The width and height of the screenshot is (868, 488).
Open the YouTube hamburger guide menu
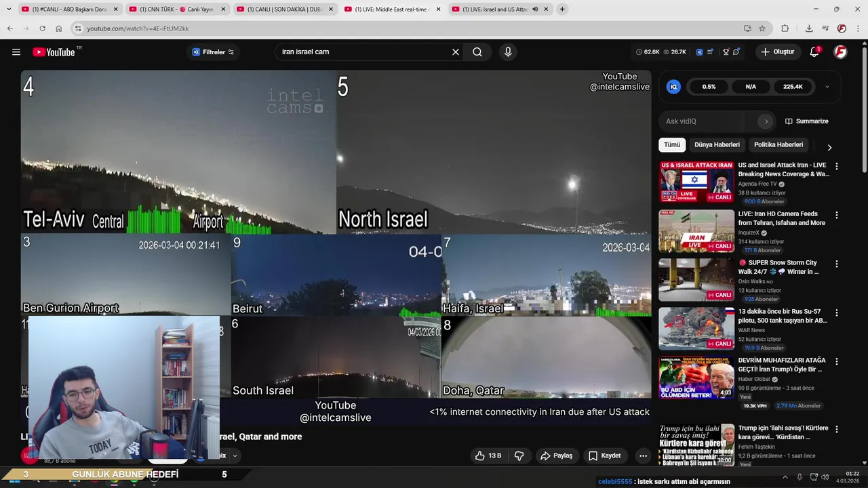[16, 52]
